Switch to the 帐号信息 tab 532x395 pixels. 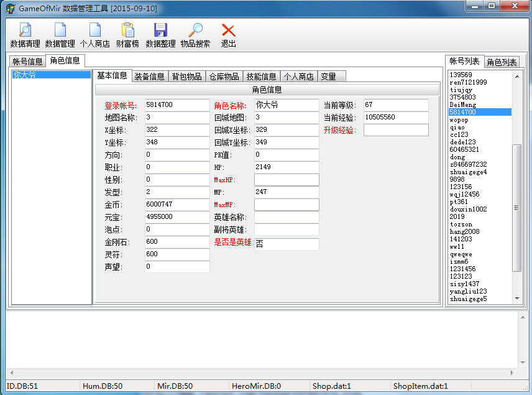pyautogui.click(x=27, y=62)
